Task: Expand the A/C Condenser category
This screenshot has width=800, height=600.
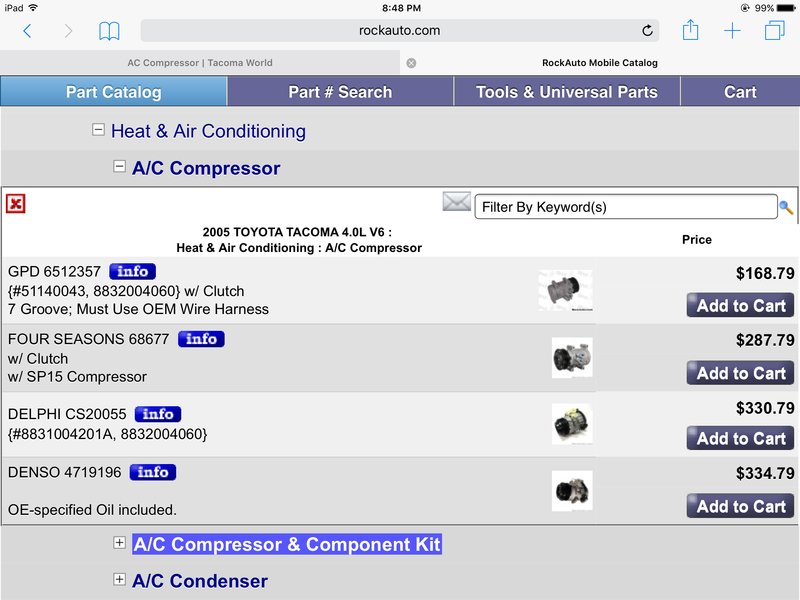Action: (x=119, y=579)
